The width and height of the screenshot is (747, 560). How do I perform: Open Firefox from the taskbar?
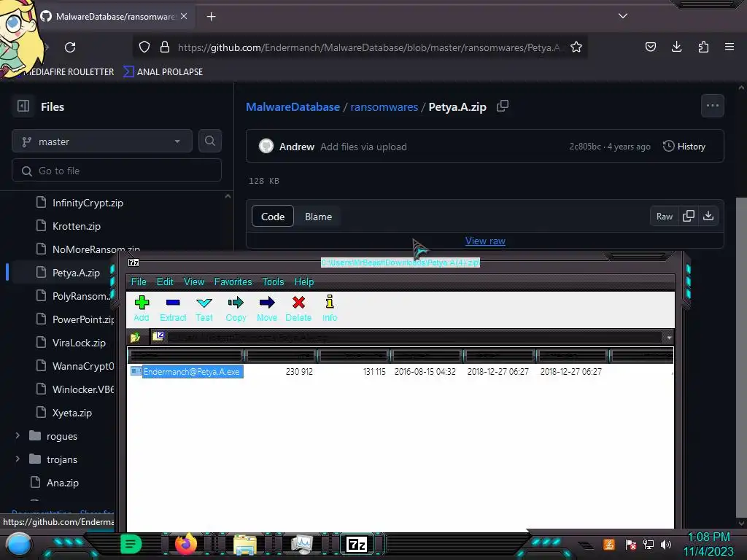point(186,543)
